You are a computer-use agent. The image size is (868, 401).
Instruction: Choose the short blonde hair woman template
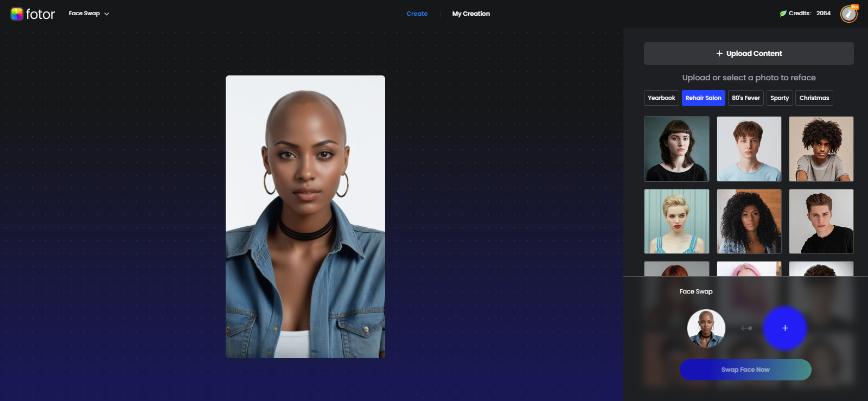[676, 221]
